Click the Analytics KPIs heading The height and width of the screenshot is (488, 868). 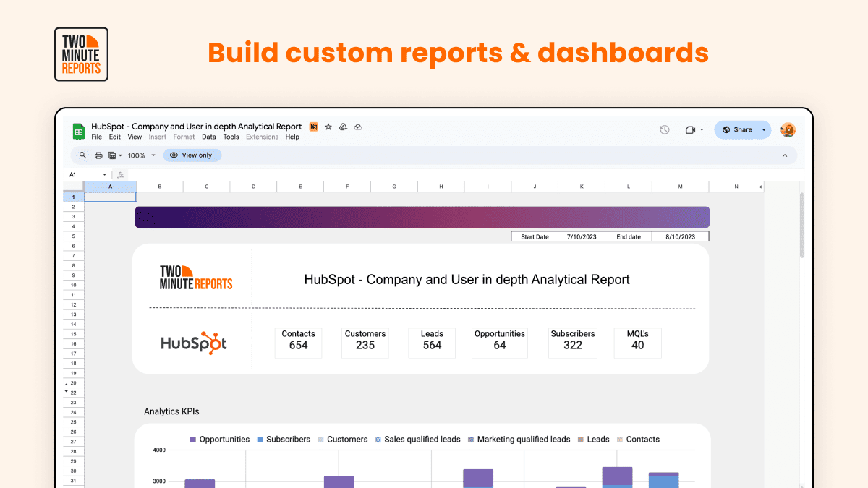tap(171, 411)
